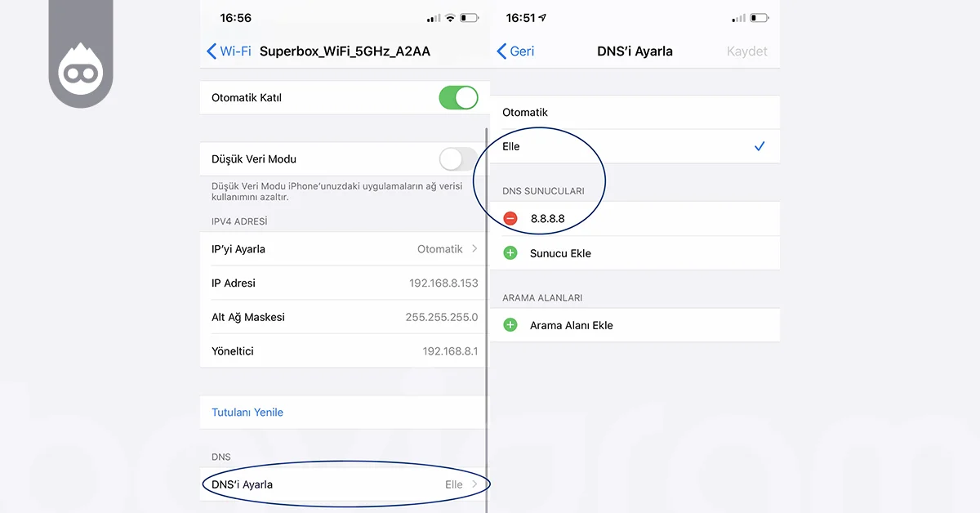The width and height of the screenshot is (980, 513).
Task: Tap the checkmark beside Elle
Action: [x=759, y=146]
